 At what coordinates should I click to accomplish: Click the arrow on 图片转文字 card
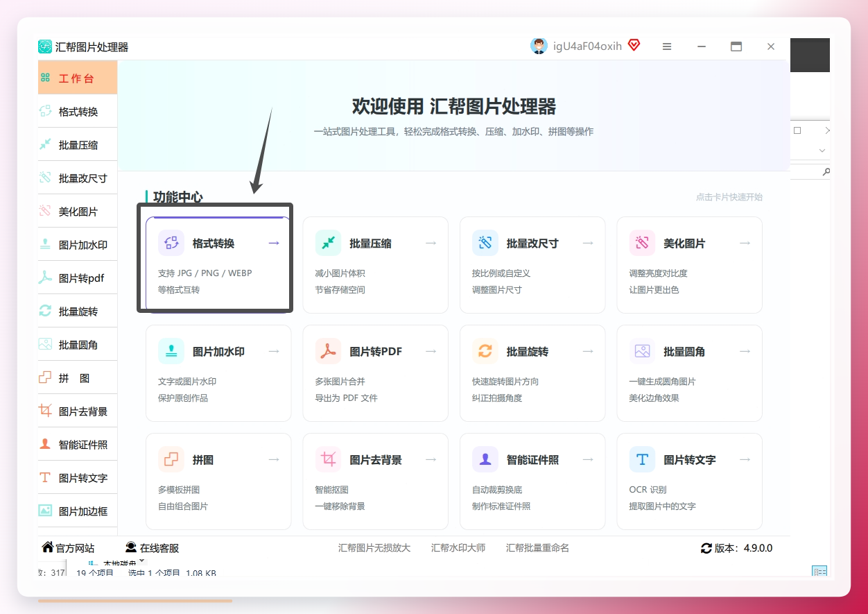point(745,459)
